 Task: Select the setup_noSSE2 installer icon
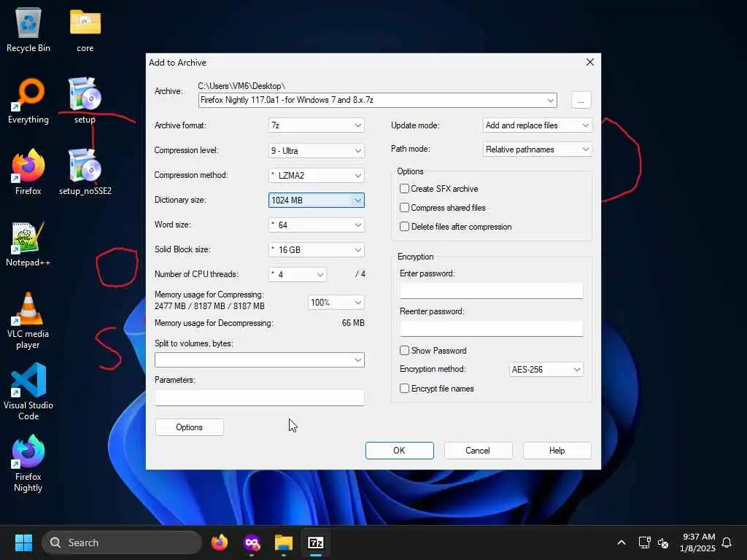coord(85,172)
